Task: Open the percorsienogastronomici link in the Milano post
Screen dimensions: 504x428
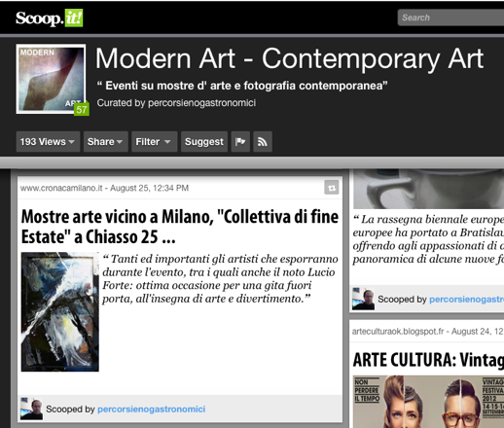Action: (x=152, y=410)
